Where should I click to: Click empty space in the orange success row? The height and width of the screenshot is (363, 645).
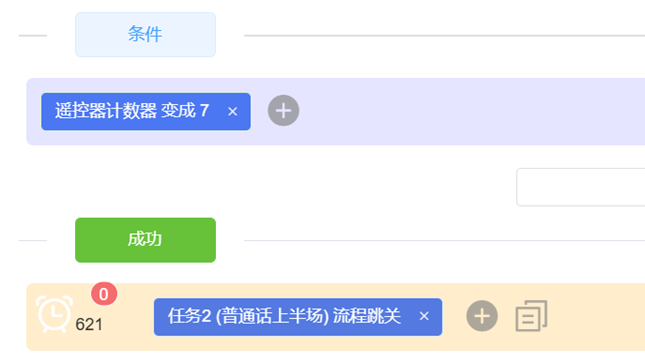point(596,317)
